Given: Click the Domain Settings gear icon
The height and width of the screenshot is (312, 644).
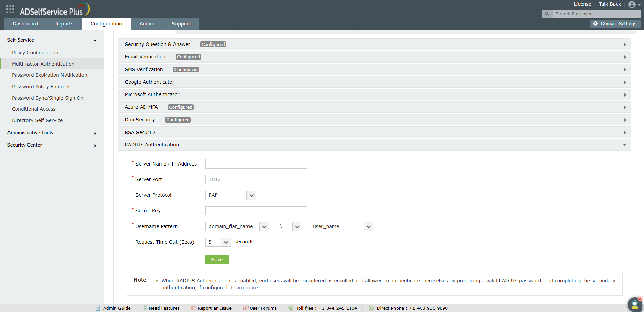Looking at the screenshot, I should (x=595, y=23).
